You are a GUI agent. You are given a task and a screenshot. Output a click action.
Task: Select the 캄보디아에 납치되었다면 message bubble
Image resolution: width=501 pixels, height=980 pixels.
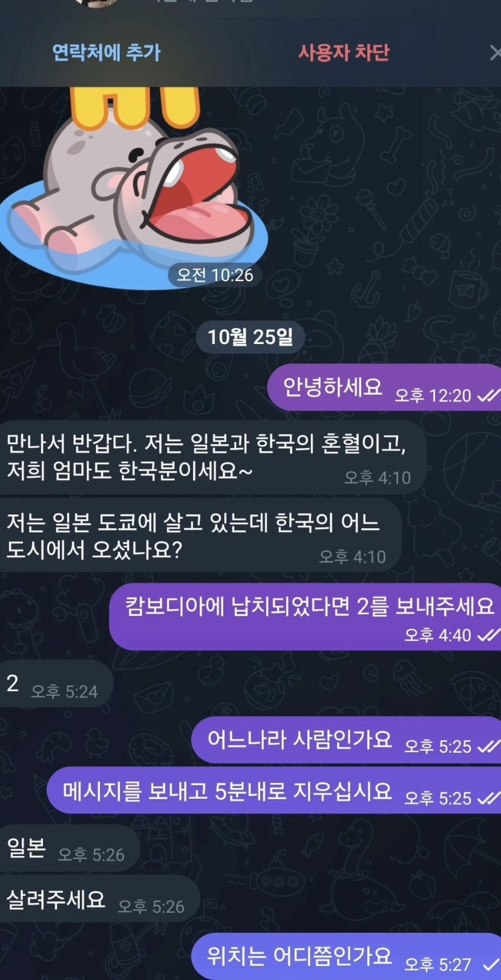pyautogui.click(x=305, y=617)
